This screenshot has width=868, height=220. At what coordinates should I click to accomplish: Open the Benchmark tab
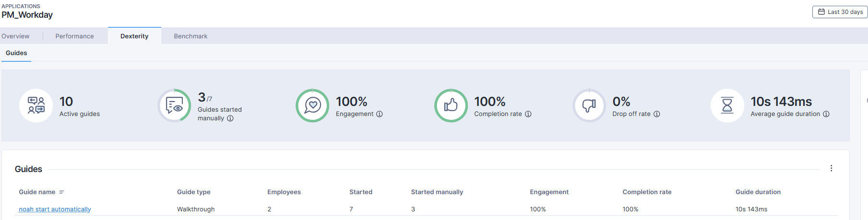click(x=190, y=36)
